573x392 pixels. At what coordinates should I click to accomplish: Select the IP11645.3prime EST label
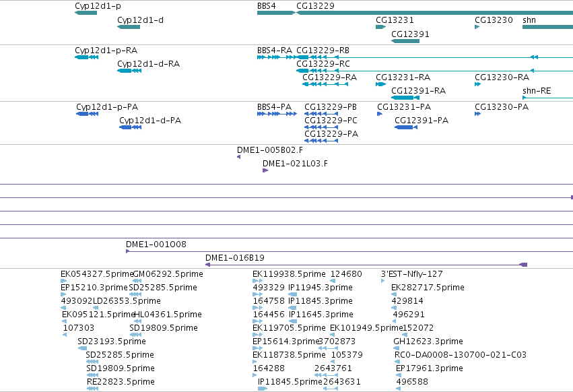[x=321, y=315]
